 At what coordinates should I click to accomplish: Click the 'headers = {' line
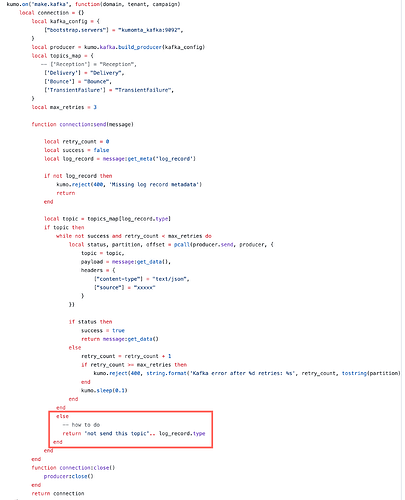[x=98, y=270]
